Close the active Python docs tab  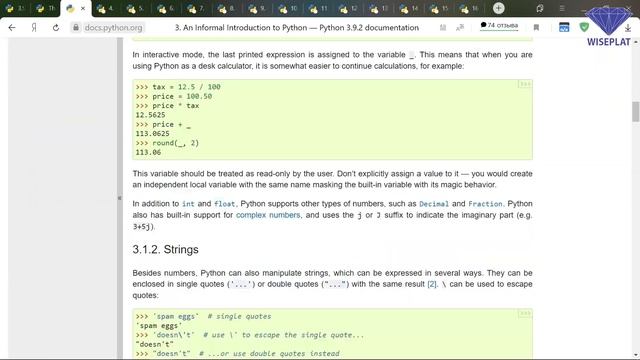[x=83, y=8]
